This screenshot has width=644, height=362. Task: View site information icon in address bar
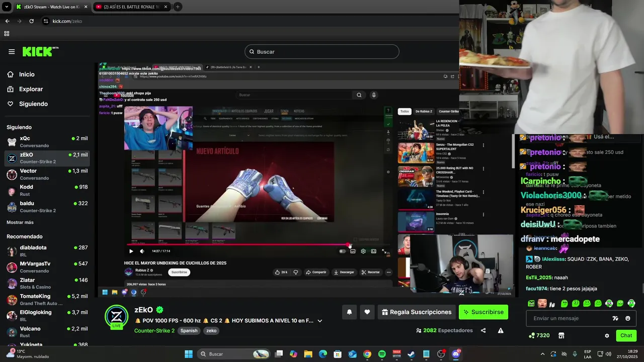coord(46,21)
